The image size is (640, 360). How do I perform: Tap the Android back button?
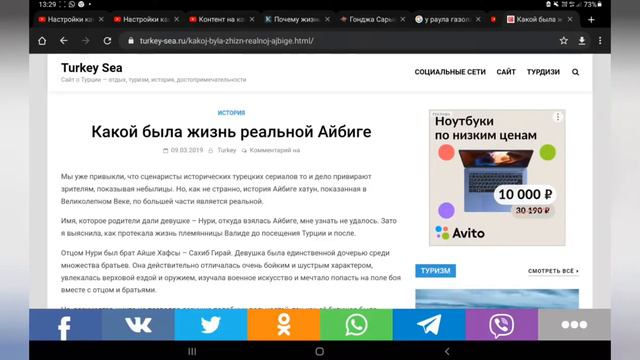(x=447, y=351)
